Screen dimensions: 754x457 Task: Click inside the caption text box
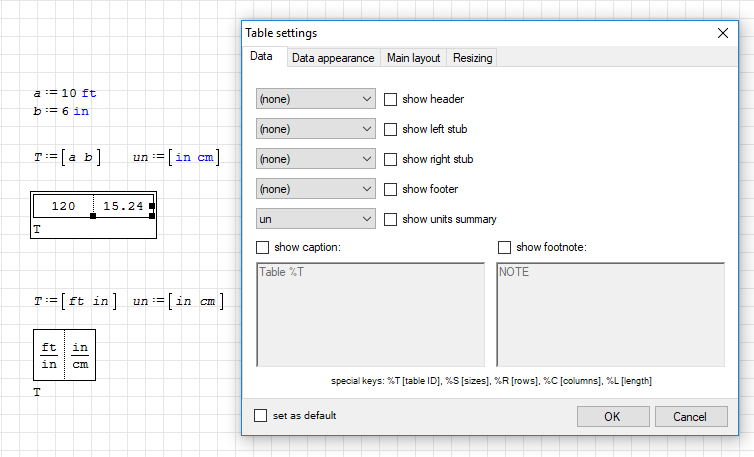tap(370, 315)
